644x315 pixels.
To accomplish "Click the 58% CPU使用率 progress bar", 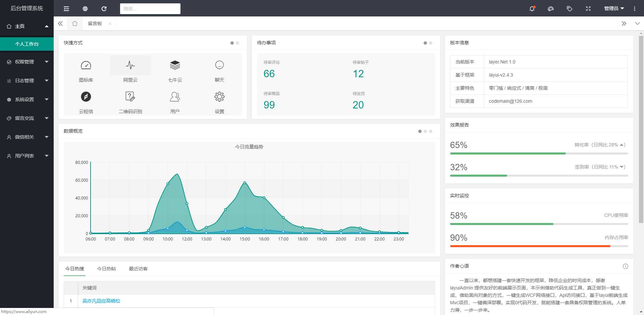I will 539,224.
